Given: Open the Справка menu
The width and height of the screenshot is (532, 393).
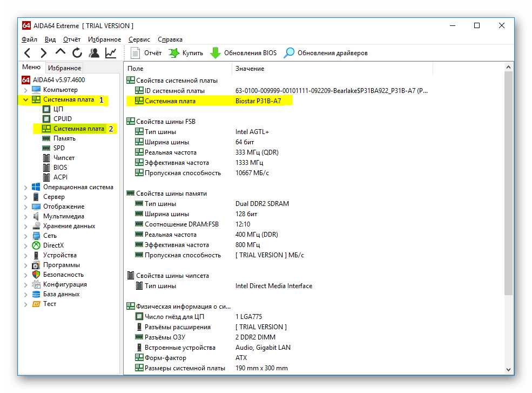Looking at the screenshot, I should click(x=170, y=39).
